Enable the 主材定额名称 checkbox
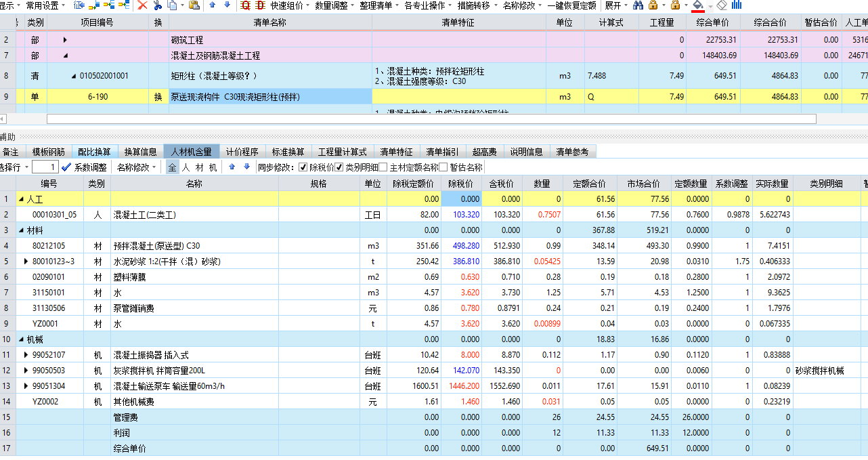Viewport: 868px width, 460px height. pos(383,167)
